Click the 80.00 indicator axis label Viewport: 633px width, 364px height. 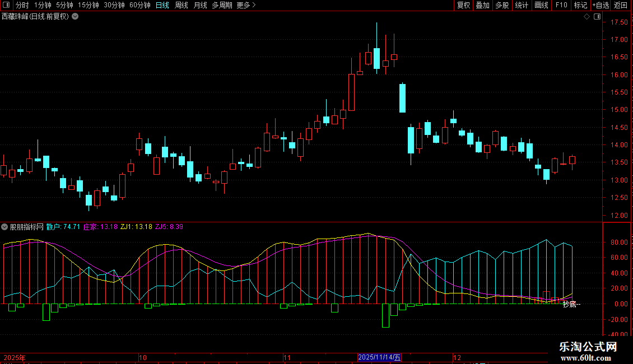pyautogui.click(x=619, y=242)
